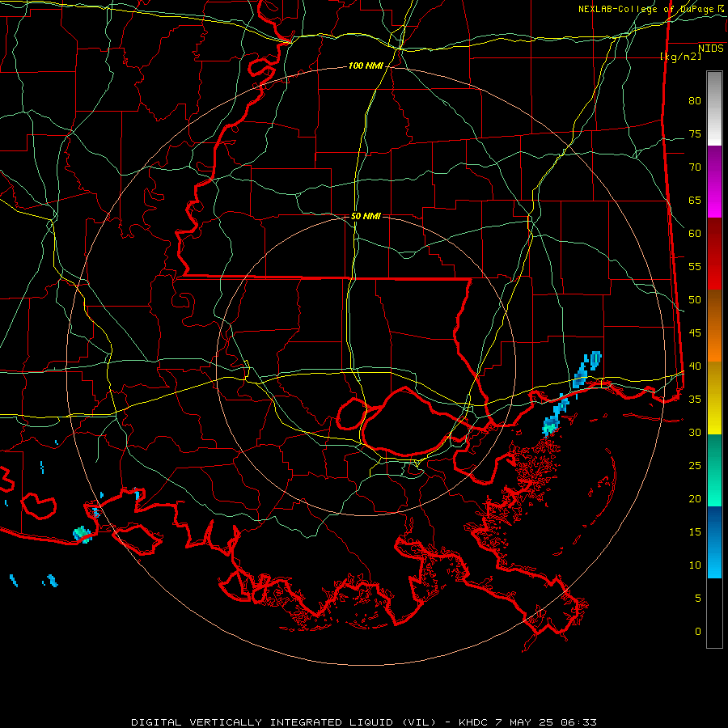Click the 65 value on the colorbar scale
Screen dimensions: 728x728
pyautogui.click(x=695, y=201)
